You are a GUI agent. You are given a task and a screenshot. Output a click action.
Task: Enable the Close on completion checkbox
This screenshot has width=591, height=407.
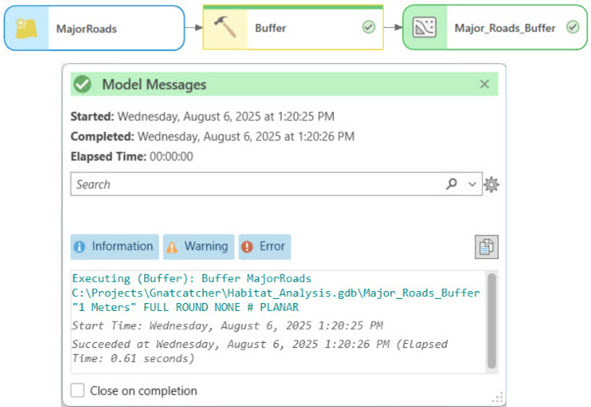point(78,390)
